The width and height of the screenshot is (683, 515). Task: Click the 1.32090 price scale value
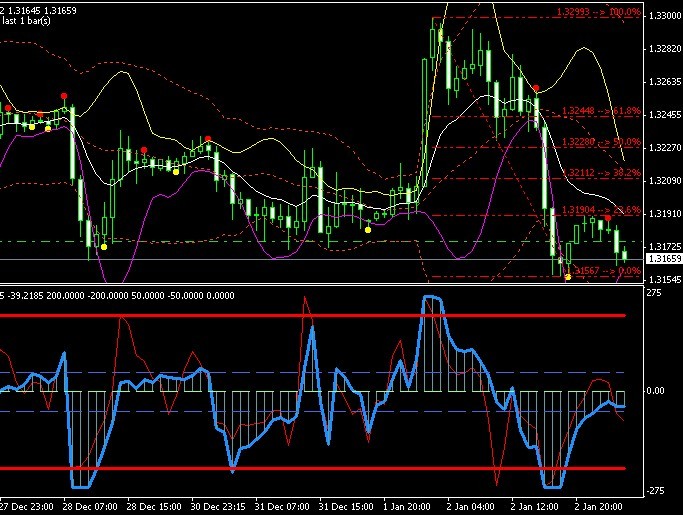(x=665, y=181)
